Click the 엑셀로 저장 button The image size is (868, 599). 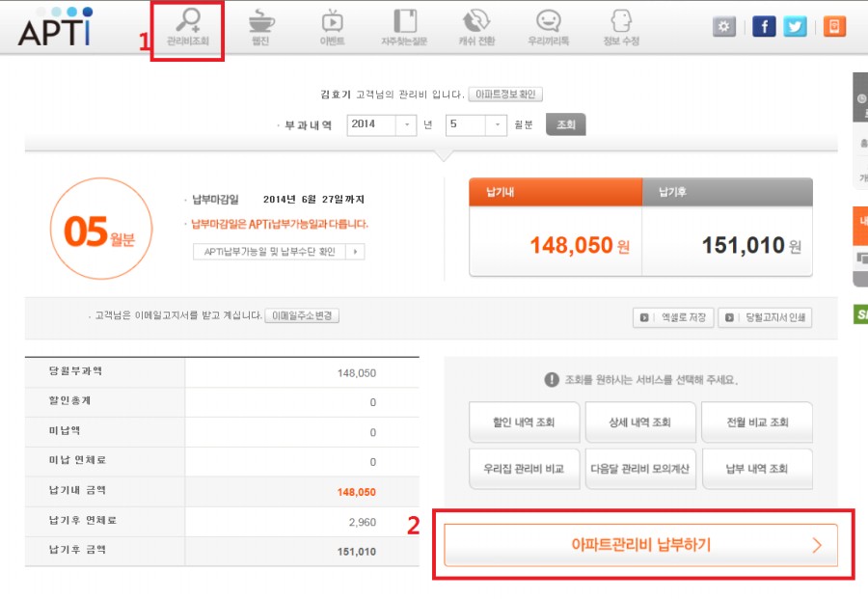[673, 317]
